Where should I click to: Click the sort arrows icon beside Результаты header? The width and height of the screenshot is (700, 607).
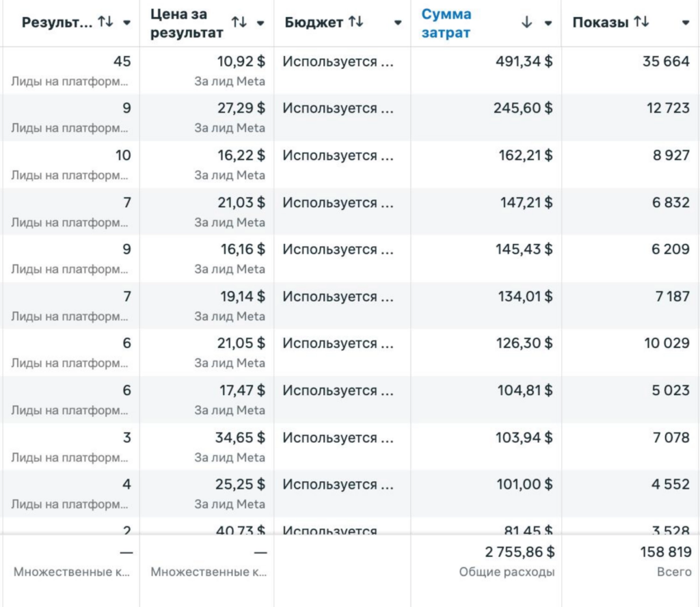105,23
